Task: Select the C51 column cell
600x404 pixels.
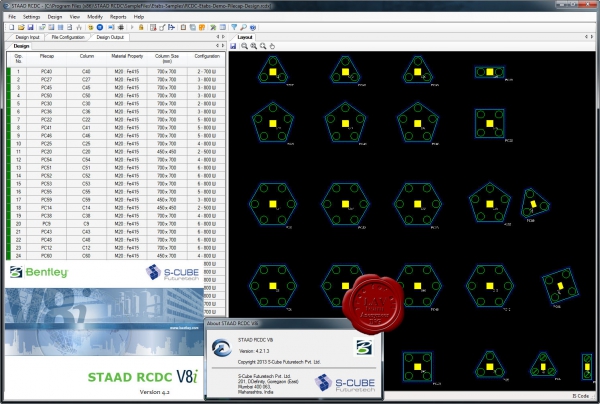Action: click(86, 168)
